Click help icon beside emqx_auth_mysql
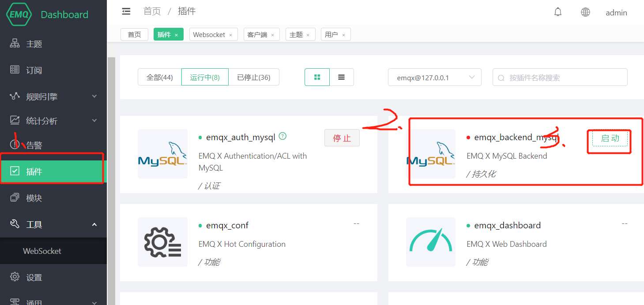Viewport: 644px width, 305px height. click(283, 136)
